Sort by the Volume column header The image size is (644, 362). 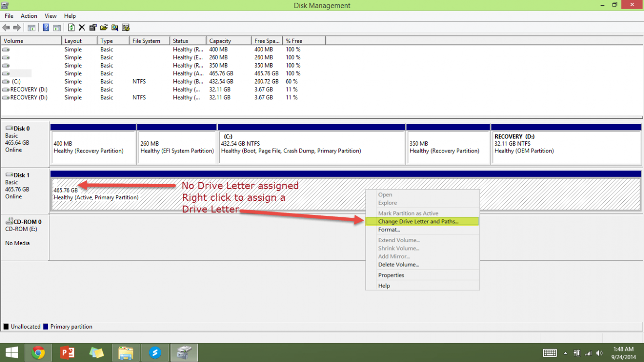(31, 41)
